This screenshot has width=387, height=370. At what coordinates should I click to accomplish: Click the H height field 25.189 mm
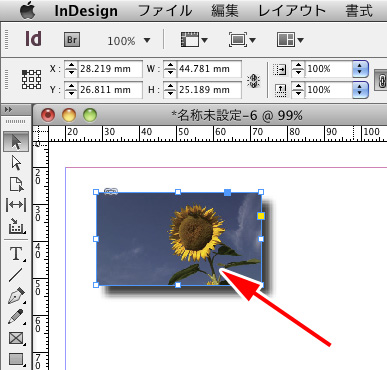pyautogui.click(x=209, y=90)
